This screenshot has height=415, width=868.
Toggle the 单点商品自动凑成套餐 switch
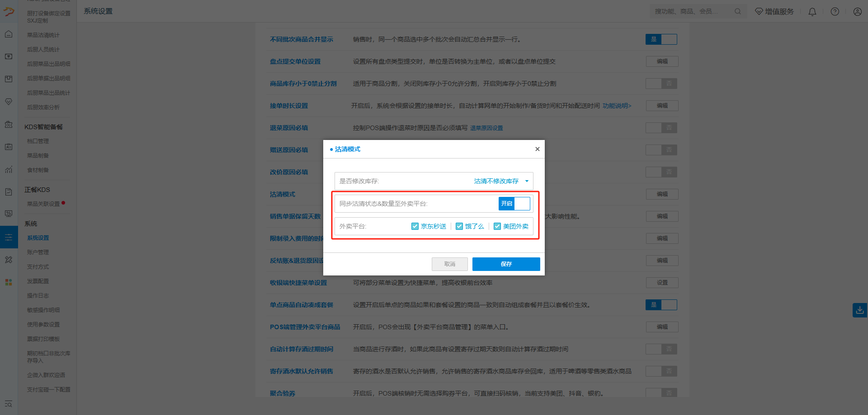pyautogui.click(x=661, y=305)
